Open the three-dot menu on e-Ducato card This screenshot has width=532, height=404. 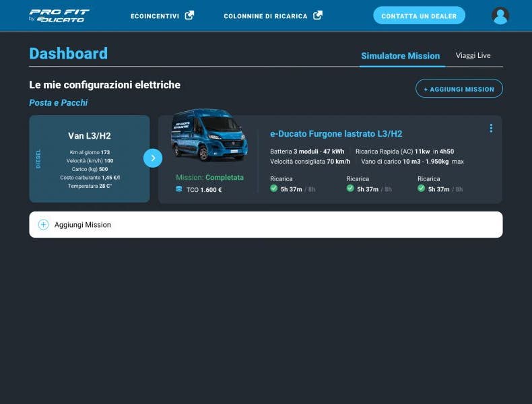[x=491, y=128]
